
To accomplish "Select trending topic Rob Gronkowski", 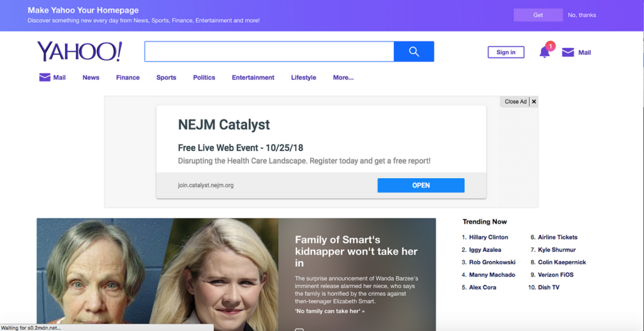I will click(492, 262).
